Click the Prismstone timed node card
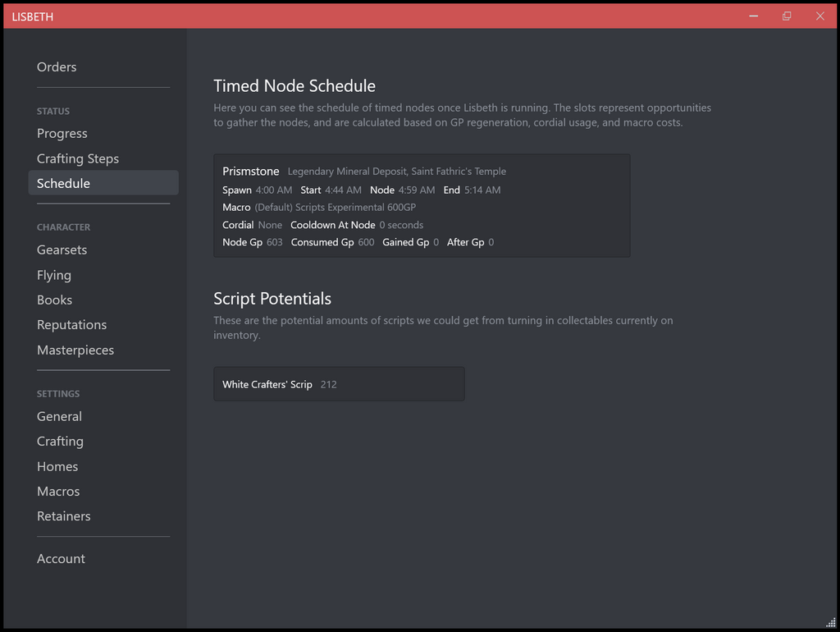Image resolution: width=840 pixels, height=632 pixels. tap(422, 206)
